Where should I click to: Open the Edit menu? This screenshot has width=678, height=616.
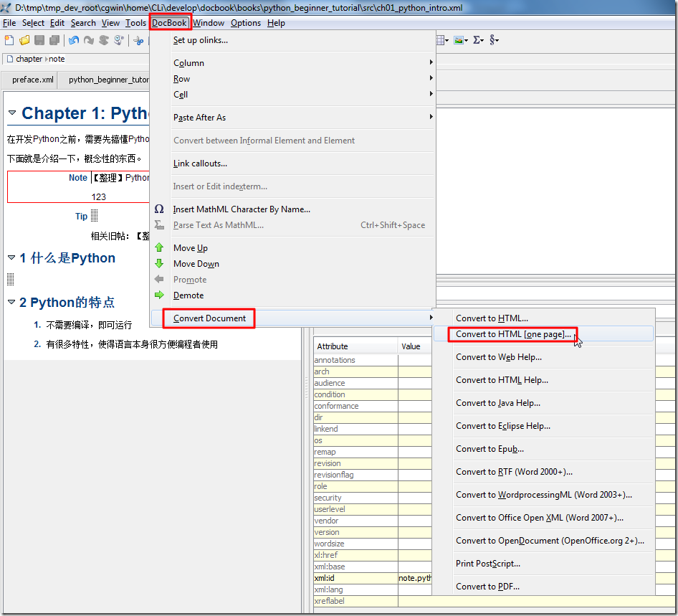[57, 23]
